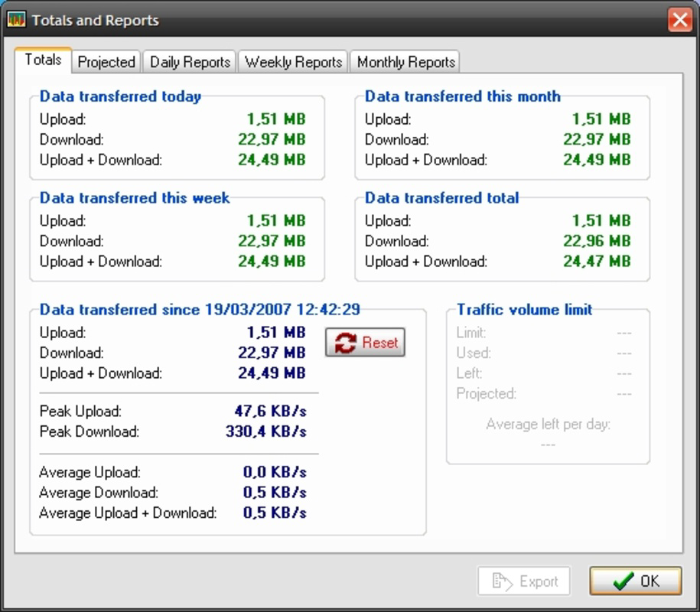This screenshot has height=612, width=700.
Task: Click the Reset button
Action: (x=365, y=343)
